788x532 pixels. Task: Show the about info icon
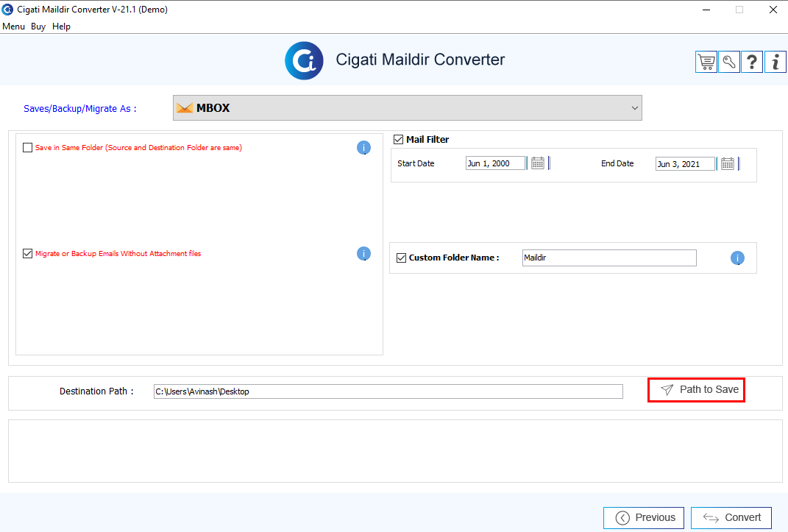(x=775, y=62)
